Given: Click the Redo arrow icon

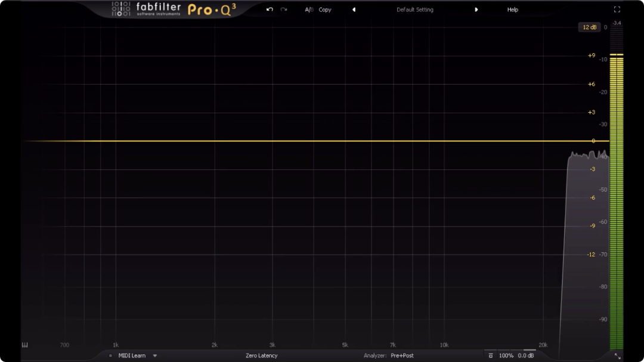Looking at the screenshot, I should tap(284, 10).
